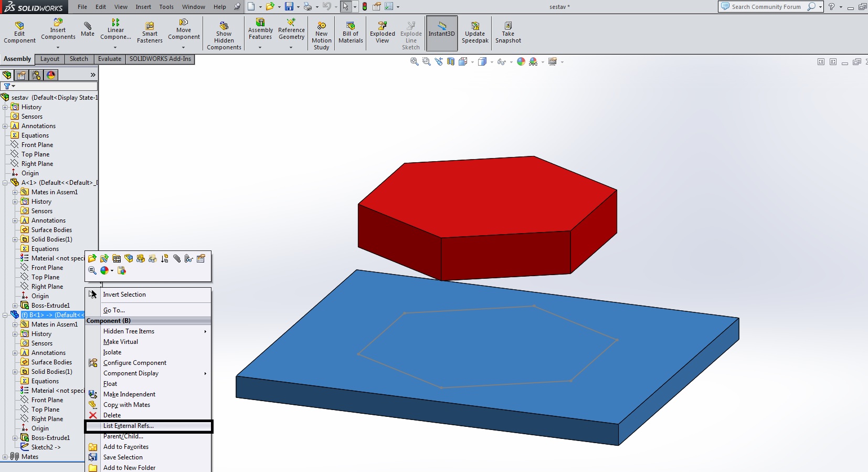
Task: Collapse the A<1> component tree node
Action: point(5,183)
